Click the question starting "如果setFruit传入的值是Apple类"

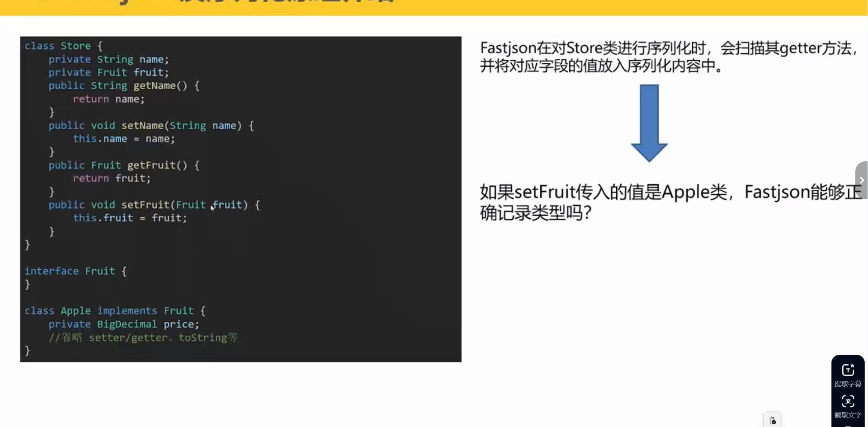[x=671, y=192]
